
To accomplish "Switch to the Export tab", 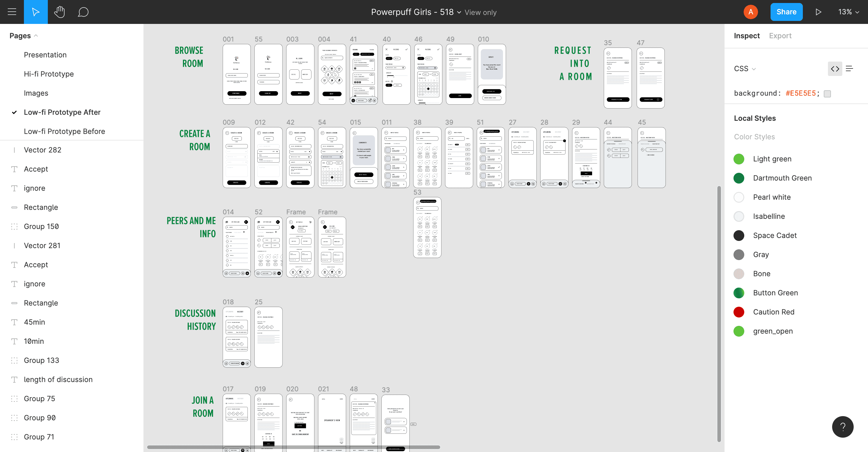I will click(x=780, y=36).
